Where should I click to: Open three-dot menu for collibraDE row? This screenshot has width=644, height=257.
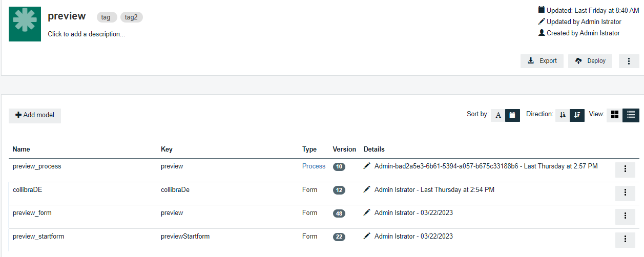(625, 192)
